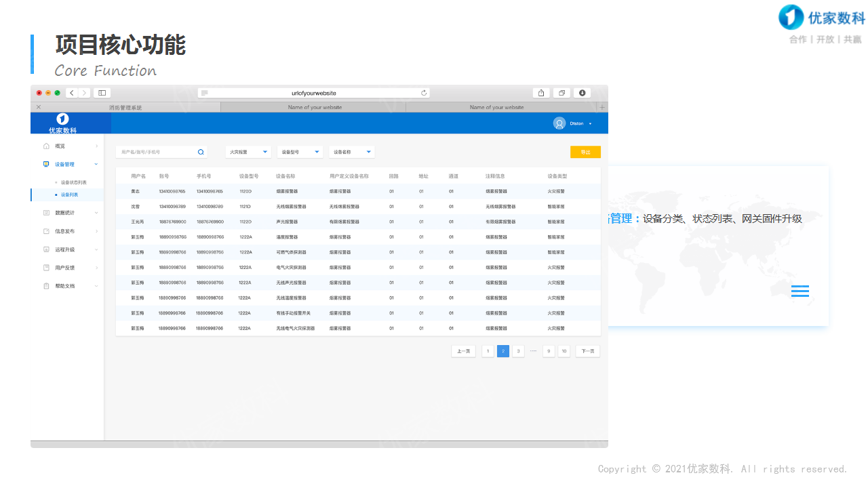Select 设备状态列表 in the sidebar
This screenshot has height=488, width=868.
click(x=73, y=182)
